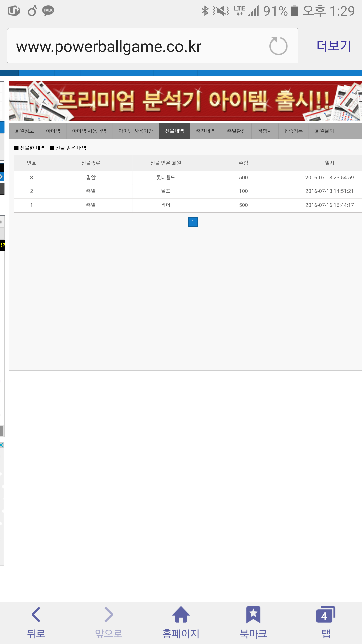Click 일시 column header

[x=330, y=163]
